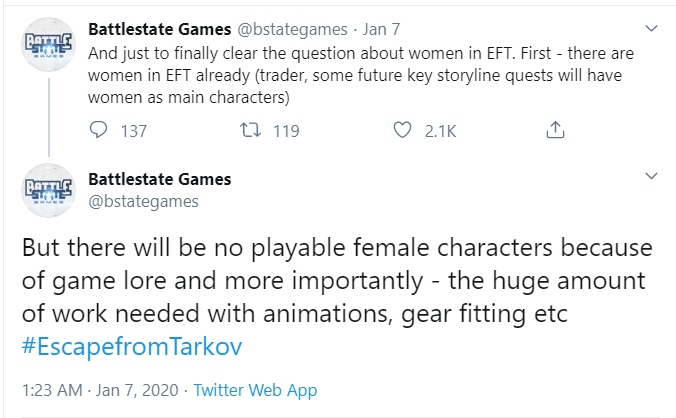The image size is (676, 418).
Task: Open the top tweet about women in EFT
Action: pyautogui.click(x=360, y=73)
